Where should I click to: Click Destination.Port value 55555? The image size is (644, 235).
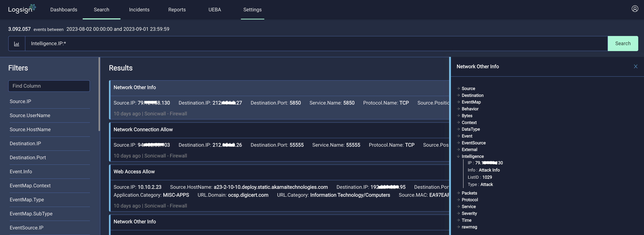(296, 145)
